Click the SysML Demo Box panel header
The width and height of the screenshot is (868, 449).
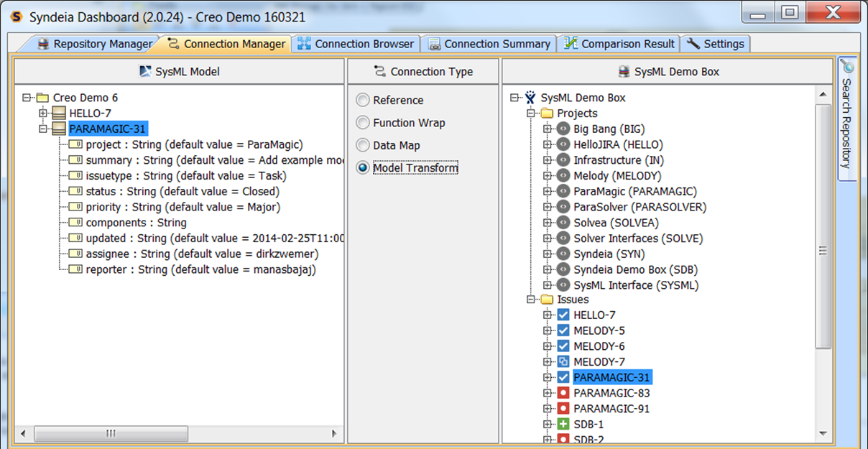pos(668,71)
